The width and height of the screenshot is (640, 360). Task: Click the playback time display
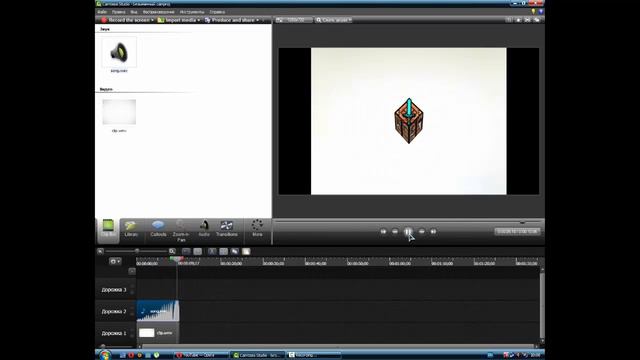pos(517,231)
